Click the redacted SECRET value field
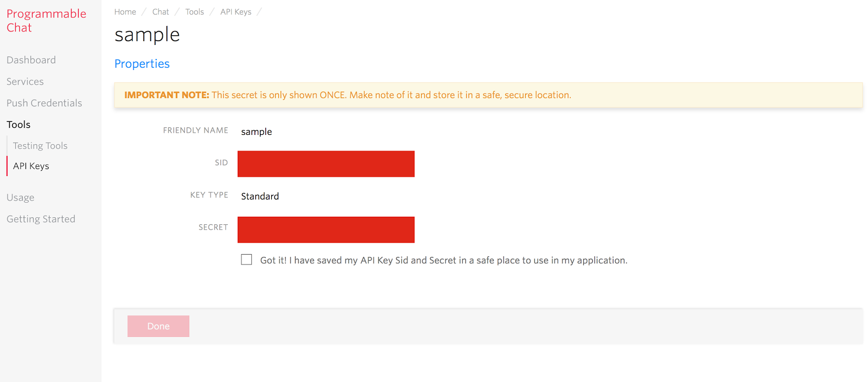Screen dimensions: 868x382 [326, 230]
